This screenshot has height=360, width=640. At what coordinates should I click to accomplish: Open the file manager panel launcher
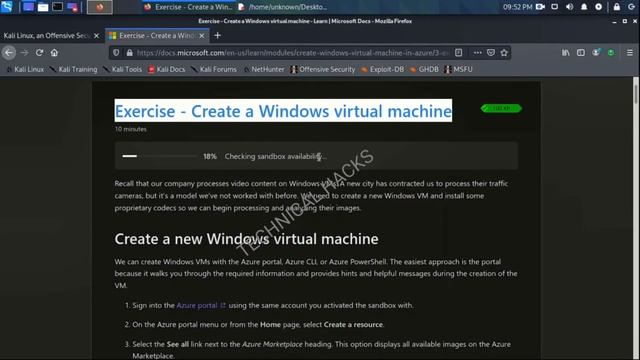pyautogui.click(x=43, y=7)
